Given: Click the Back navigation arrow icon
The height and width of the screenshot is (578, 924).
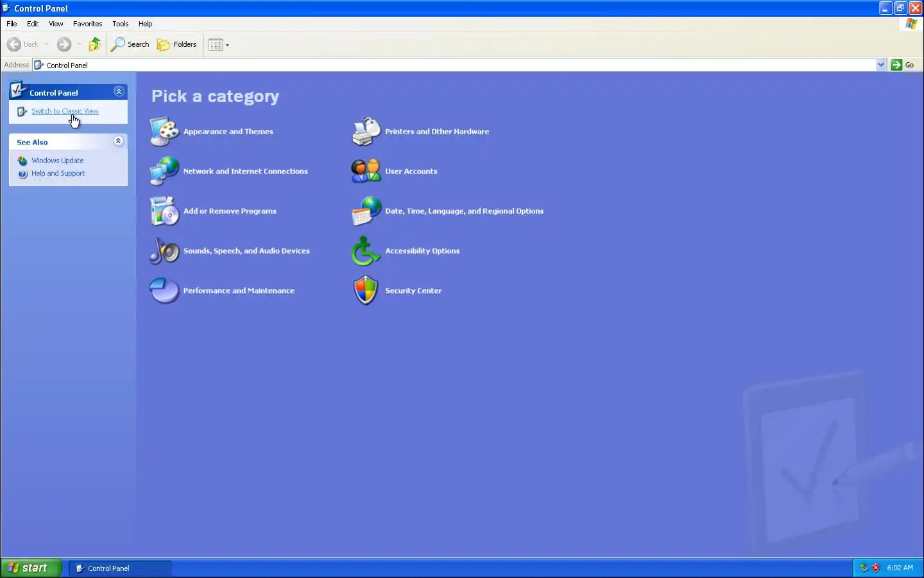Looking at the screenshot, I should [x=14, y=44].
